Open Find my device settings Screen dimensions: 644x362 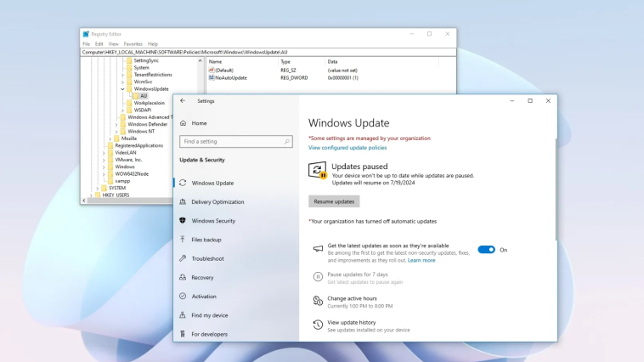tap(209, 315)
